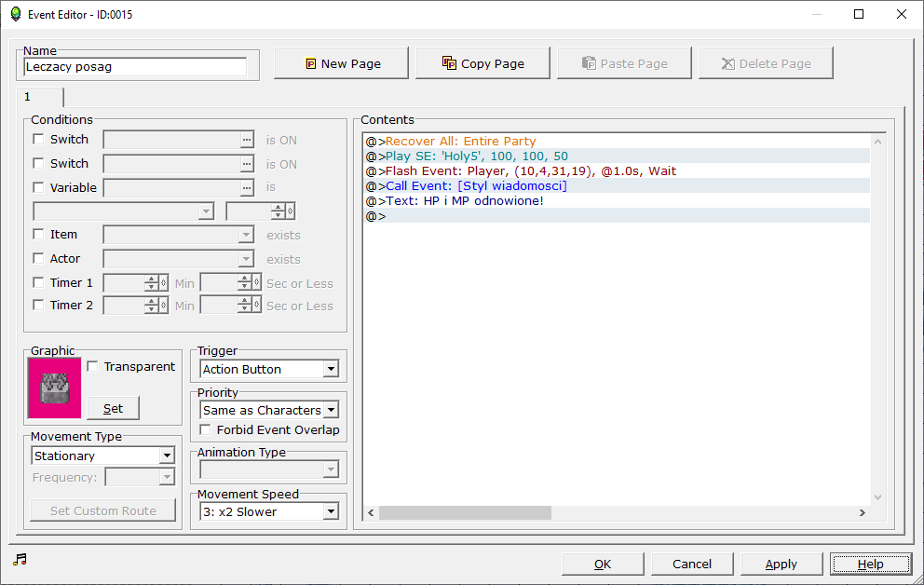
Task: Click the OK button
Action: pos(603,564)
